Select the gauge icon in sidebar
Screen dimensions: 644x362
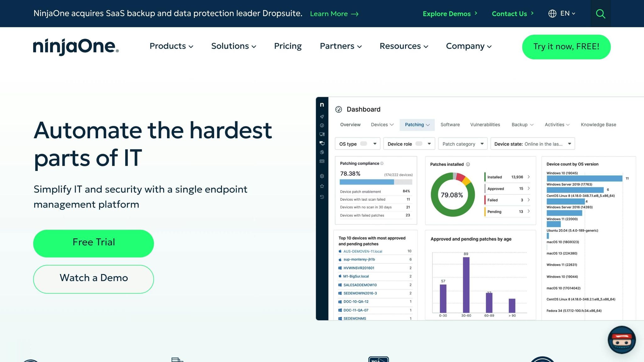coord(322,125)
